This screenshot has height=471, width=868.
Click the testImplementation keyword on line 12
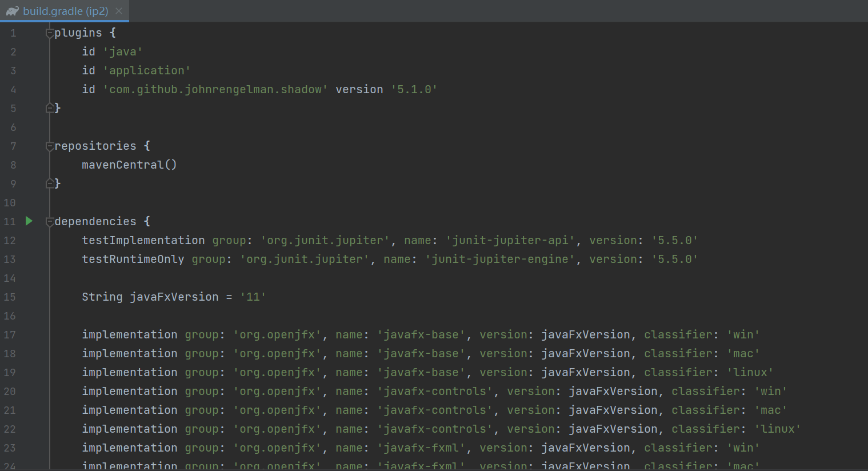click(143, 240)
